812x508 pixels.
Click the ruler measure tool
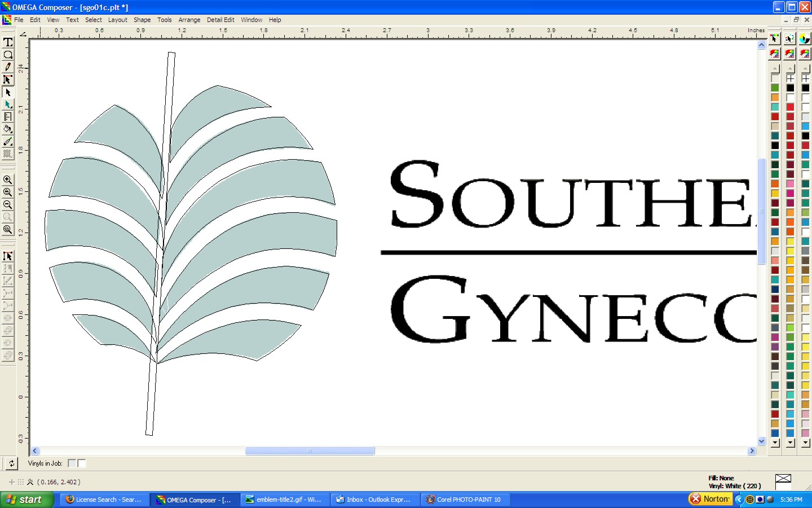[8, 117]
